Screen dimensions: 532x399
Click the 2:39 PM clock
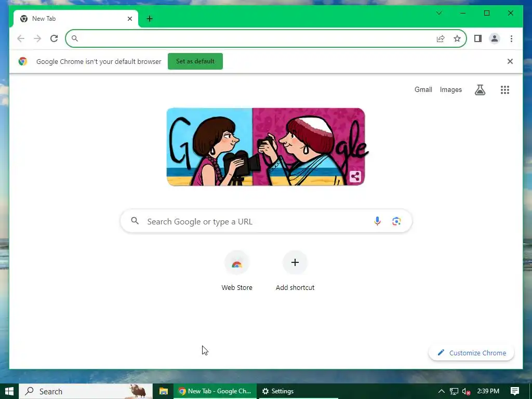488,391
